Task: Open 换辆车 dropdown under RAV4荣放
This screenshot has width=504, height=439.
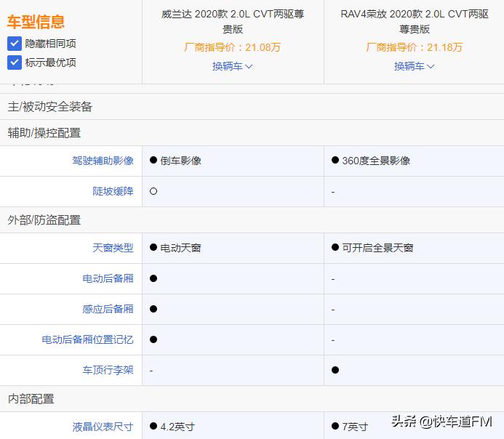Action: 415,66
